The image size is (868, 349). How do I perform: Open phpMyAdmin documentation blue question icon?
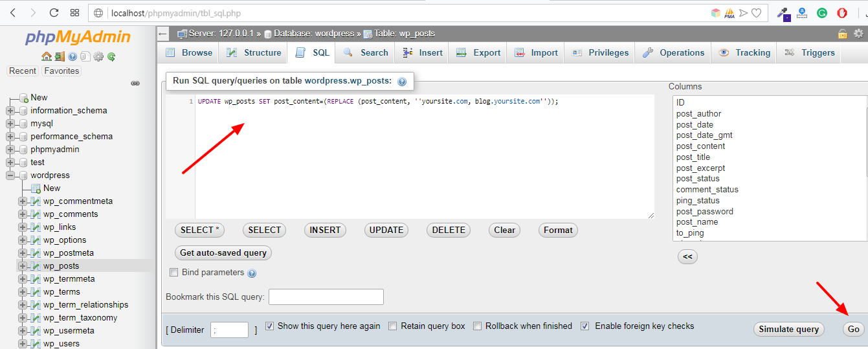pyautogui.click(x=72, y=56)
